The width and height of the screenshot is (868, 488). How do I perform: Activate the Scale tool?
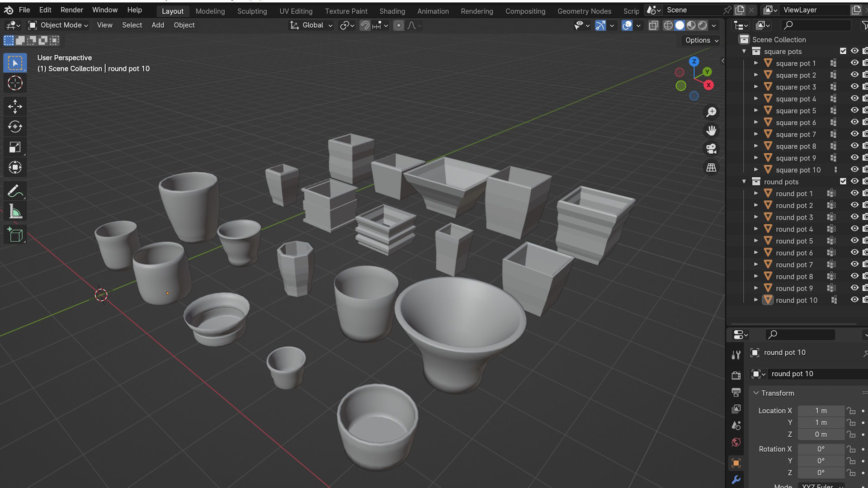pos(15,147)
